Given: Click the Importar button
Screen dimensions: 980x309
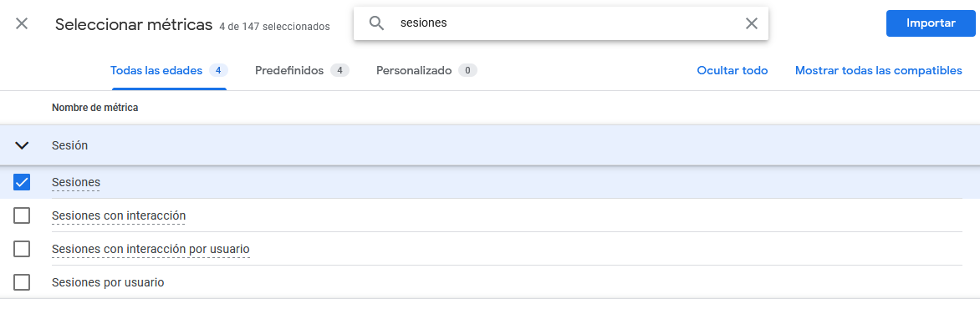Looking at the screenshot, I should pyautogui.click(x=931, y=23).
